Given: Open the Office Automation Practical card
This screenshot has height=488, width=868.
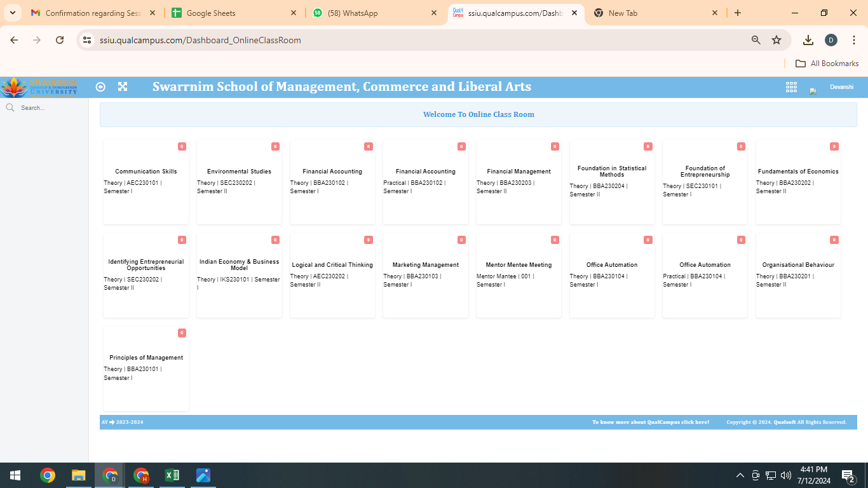Looking at the screenshot, I should tap(705, 275).
